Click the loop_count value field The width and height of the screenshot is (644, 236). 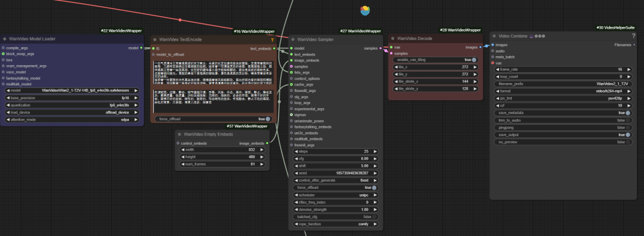563,76
